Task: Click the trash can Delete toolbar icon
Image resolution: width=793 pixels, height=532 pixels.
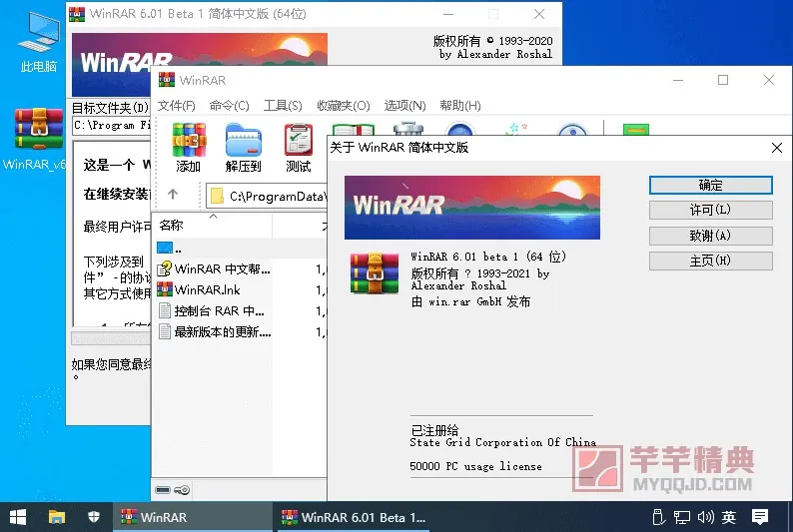Action: pyautogui.click(x=408, y=129)
